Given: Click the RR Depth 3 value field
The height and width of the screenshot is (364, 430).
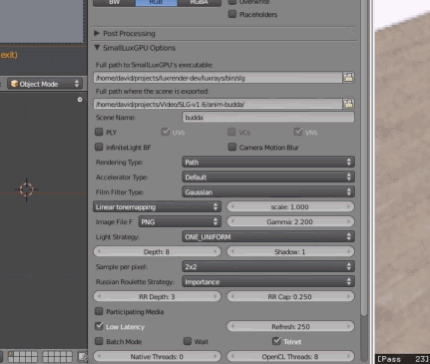Looking at the screenshot, I should coord(157,297).
